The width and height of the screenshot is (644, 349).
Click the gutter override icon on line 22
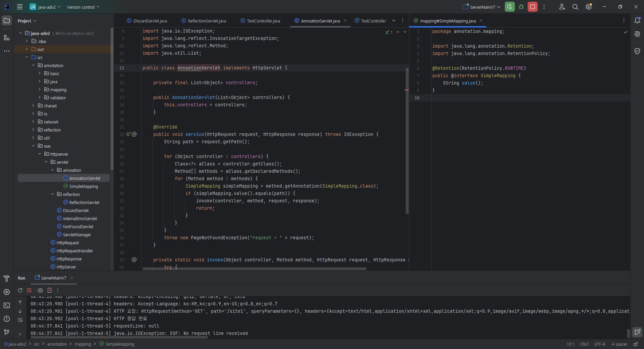[x=128, y=134]
